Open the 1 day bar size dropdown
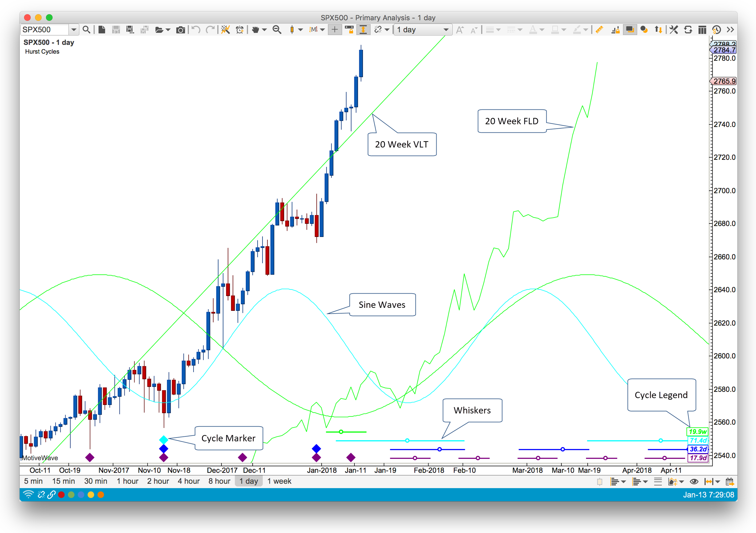 tap(423, 30)
